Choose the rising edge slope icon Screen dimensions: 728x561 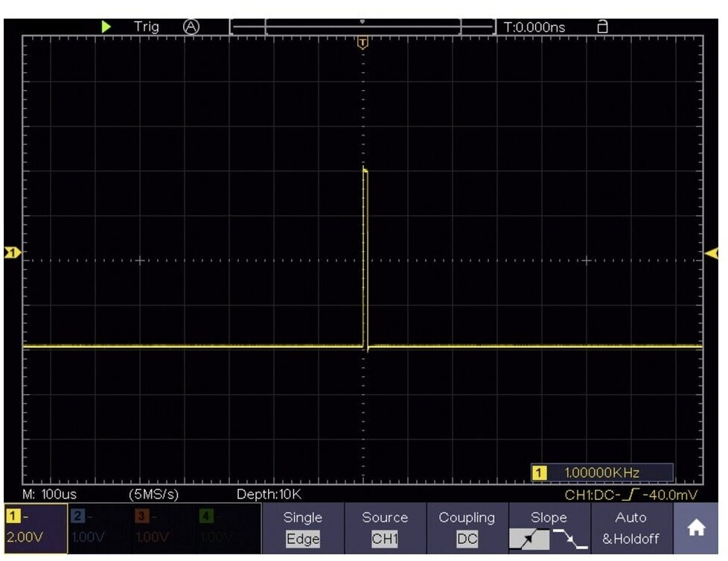(x=531, y=539)
